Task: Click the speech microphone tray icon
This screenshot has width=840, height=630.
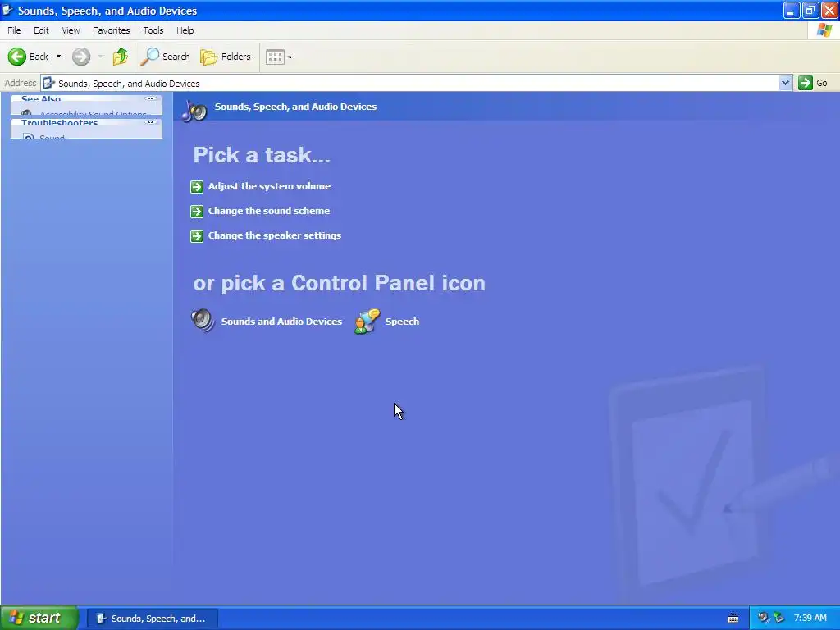Action: [x=764, y=618]
